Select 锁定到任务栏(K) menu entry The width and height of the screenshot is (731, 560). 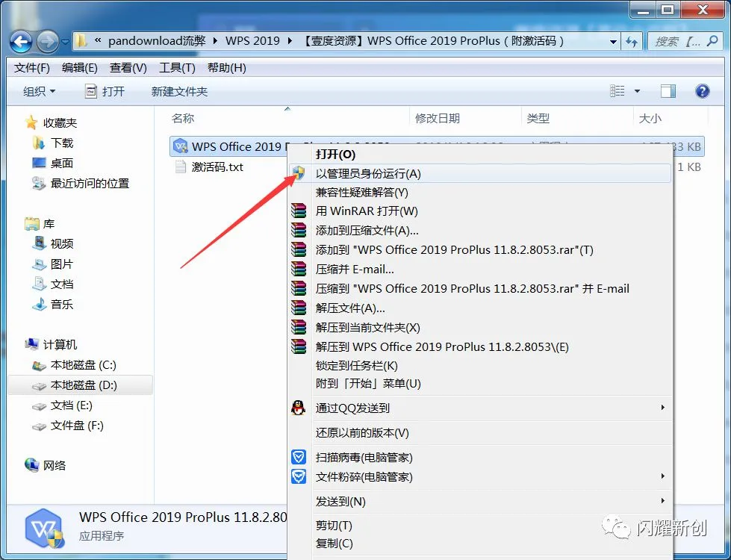[479, 366]
